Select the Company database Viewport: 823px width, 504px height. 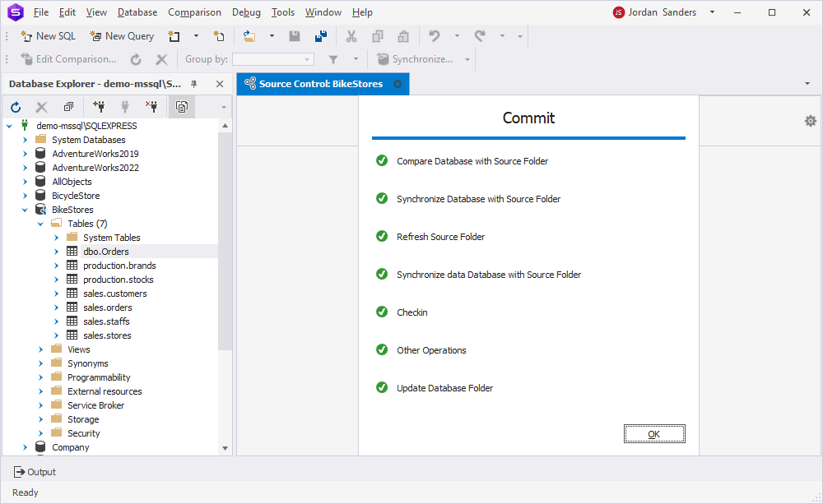(70, 447)
